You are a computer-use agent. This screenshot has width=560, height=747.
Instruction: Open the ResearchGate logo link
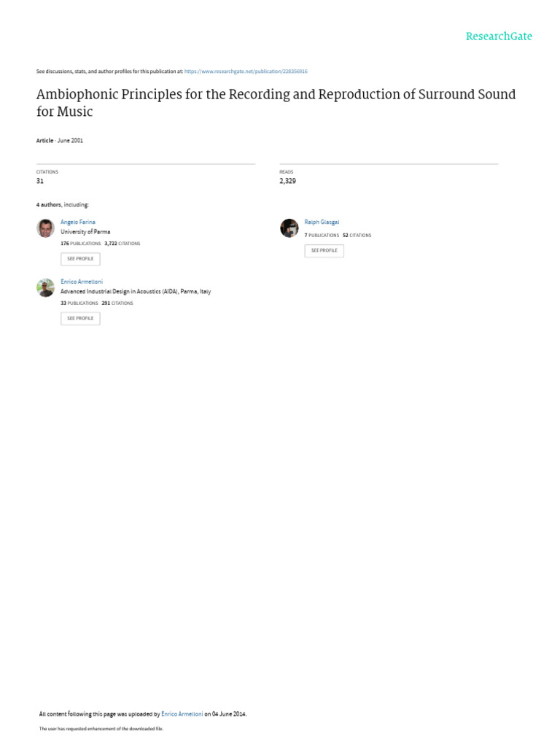tap(499, 36)
